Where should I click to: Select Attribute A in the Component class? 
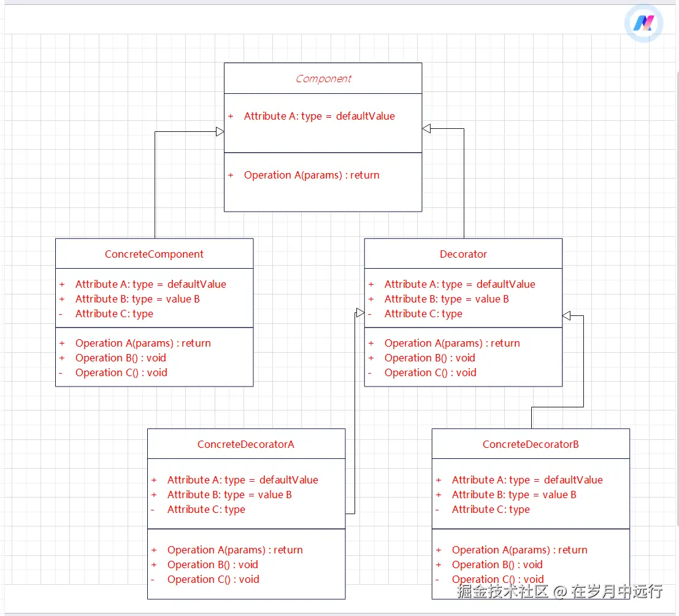[x=319, y=116]
